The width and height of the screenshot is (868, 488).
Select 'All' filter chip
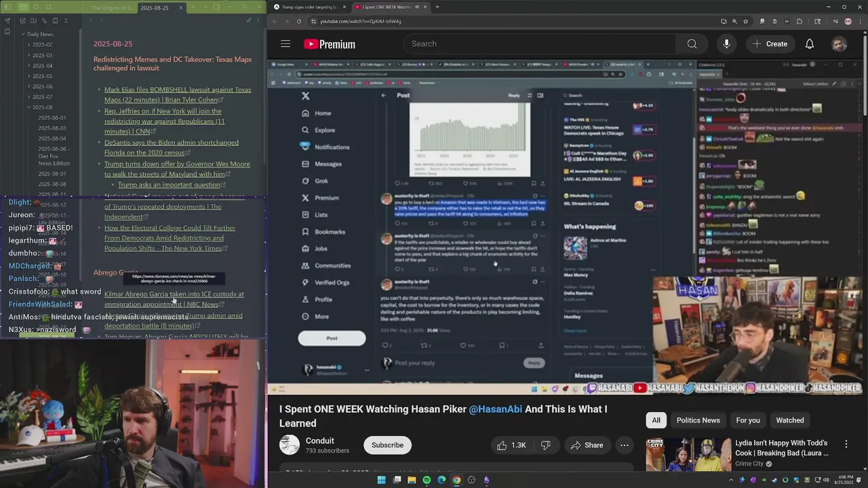(x=656, y=420)
